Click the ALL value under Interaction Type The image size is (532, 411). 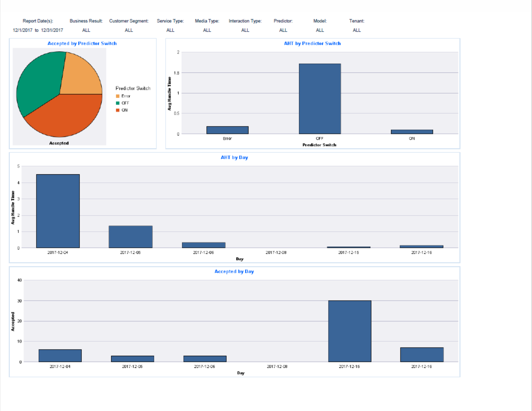click(245, 30)
